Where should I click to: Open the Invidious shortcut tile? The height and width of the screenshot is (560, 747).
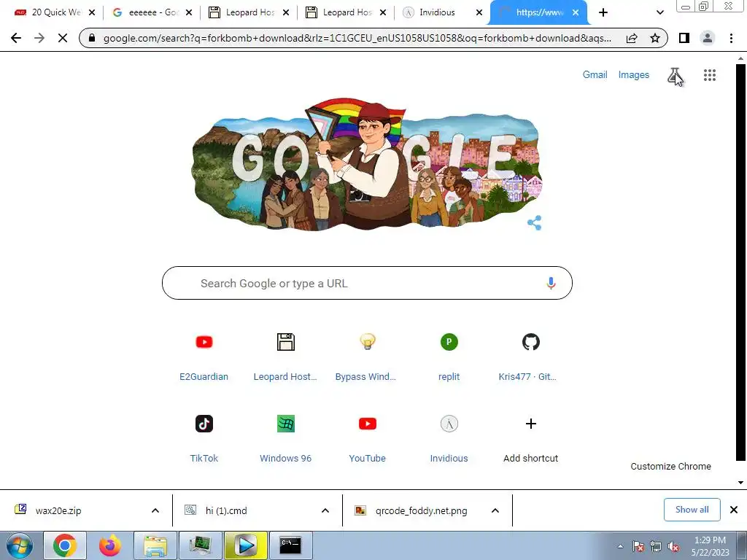point(449,438)
